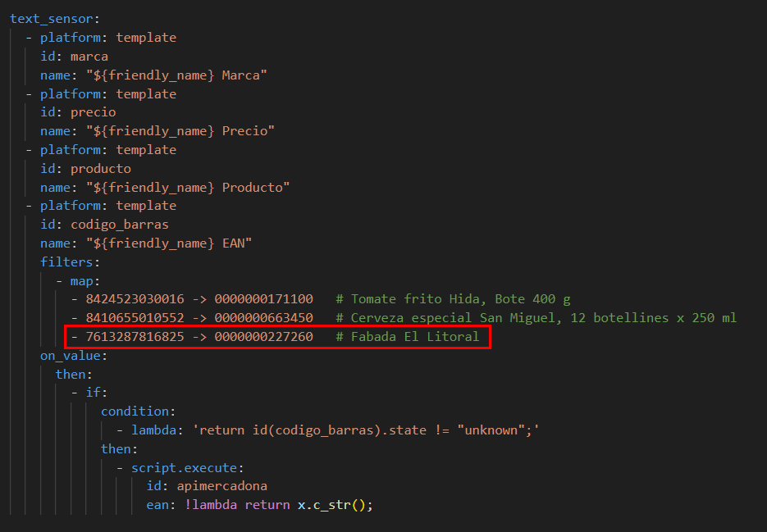
Task: Click the 'script.execute:' action line
Action: pos(186,467)
